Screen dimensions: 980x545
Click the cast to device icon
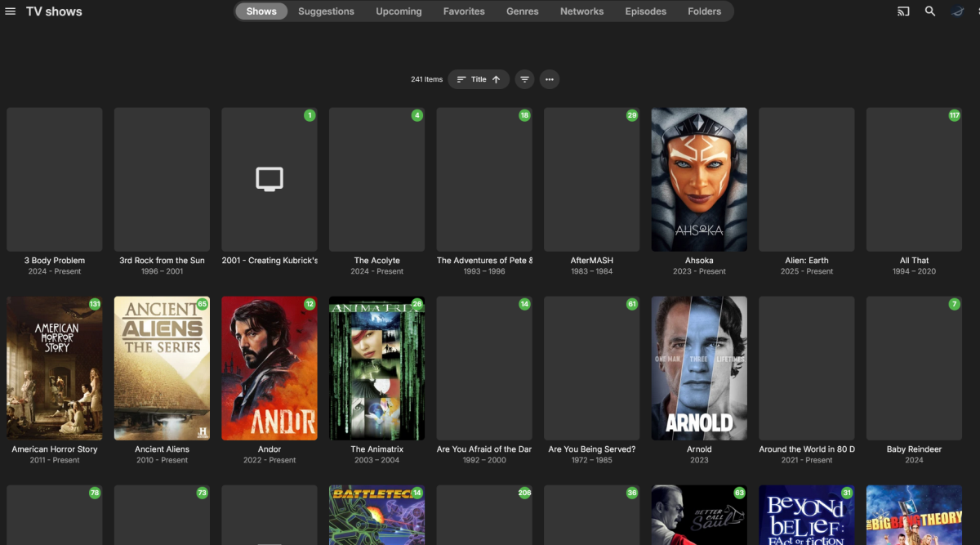click(903, 11)
